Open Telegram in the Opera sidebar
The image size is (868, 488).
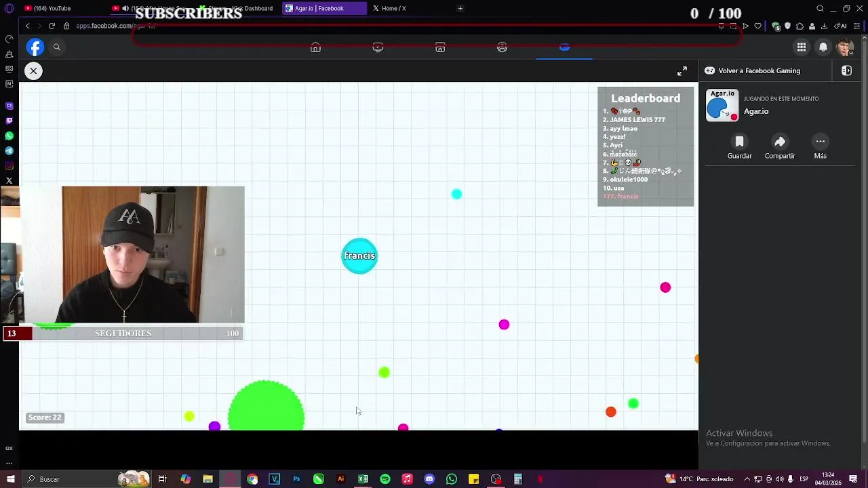click(x=9, y=150)
